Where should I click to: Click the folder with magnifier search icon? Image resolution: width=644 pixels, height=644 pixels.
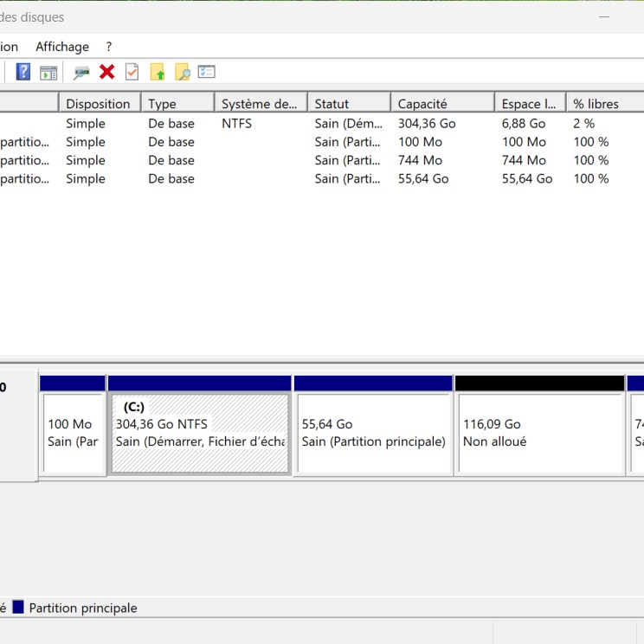point(182,72)
